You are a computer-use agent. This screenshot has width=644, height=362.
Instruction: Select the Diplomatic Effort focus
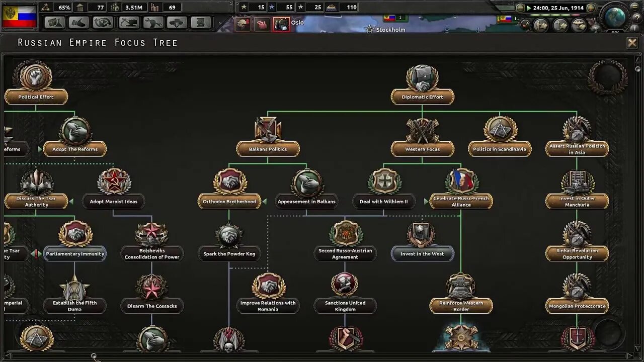(x=422, y=83)
